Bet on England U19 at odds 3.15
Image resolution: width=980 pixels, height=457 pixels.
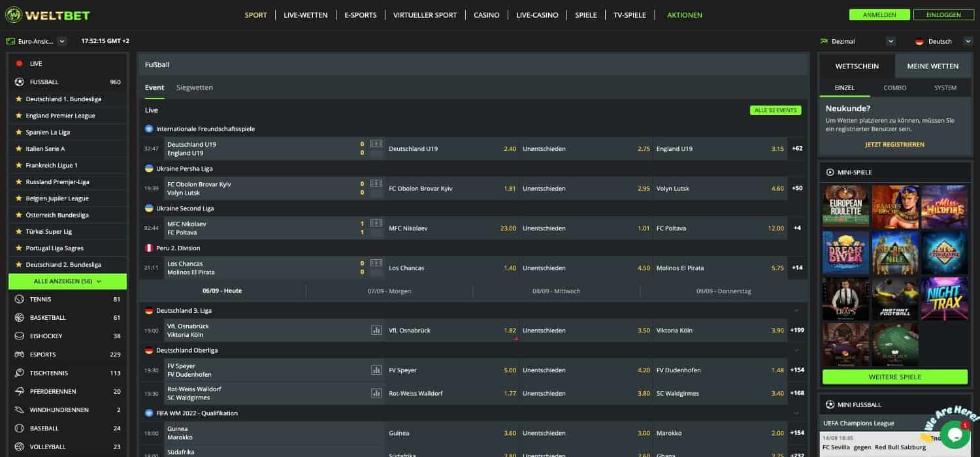[x=721, y=149]
